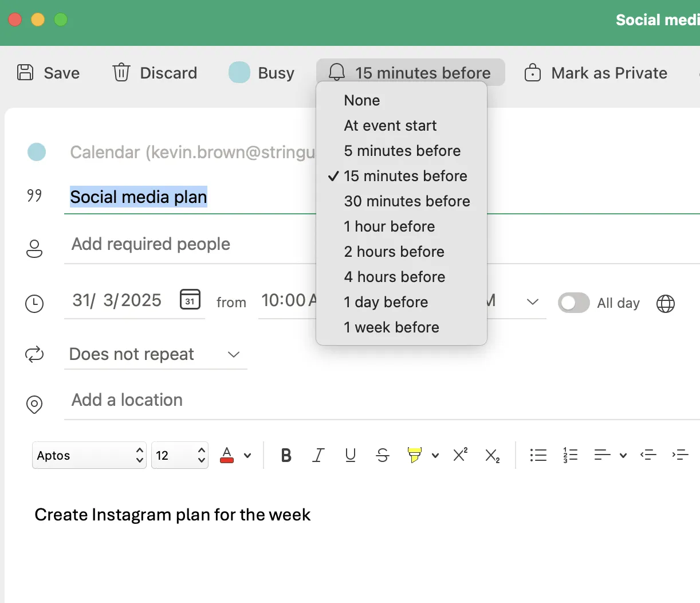Screen dimensions: 700x603
Task: Toggle the All day switch
Action: click(x=574, y=303)
